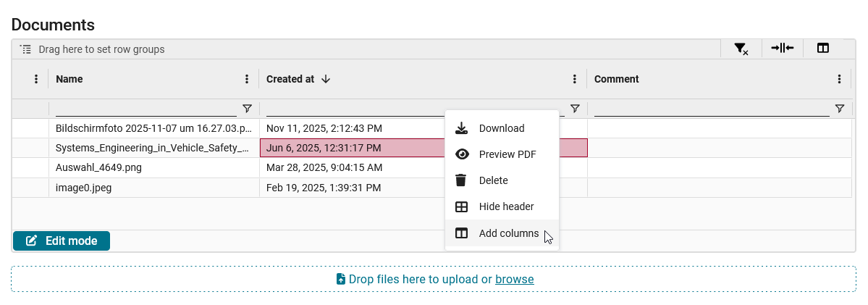The image size is (868, 305).
Task: Open the Comment column menu
Action: click(840, 79)
